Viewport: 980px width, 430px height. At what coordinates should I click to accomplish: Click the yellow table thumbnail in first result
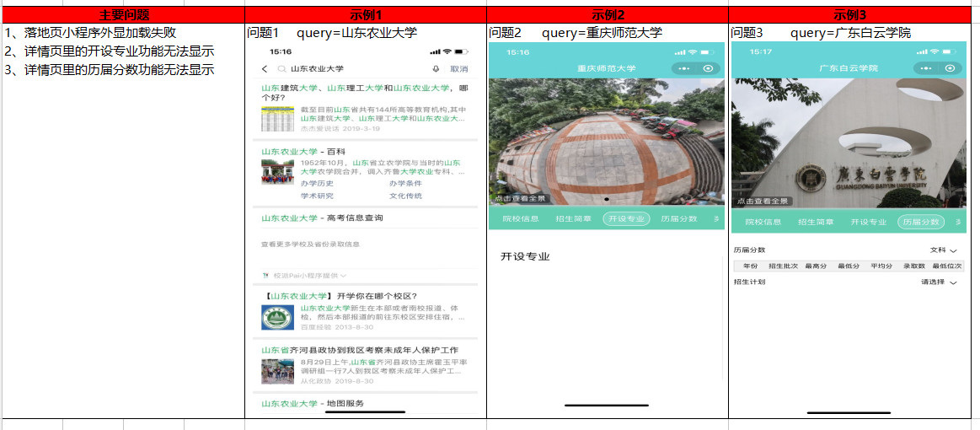pos(277,119)
